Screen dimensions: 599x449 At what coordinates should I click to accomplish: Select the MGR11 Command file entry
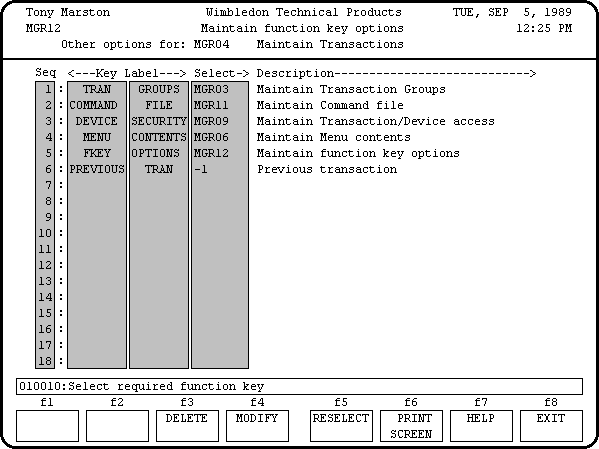click(220, 105)
